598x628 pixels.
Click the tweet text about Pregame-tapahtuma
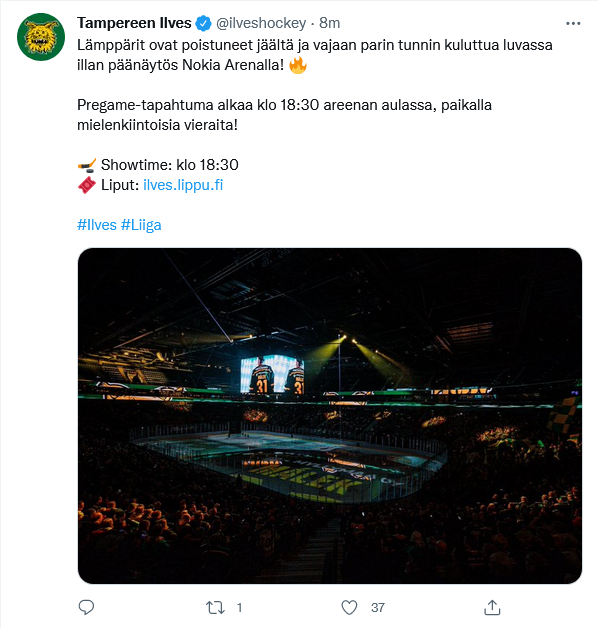click(x=284, y=115)
